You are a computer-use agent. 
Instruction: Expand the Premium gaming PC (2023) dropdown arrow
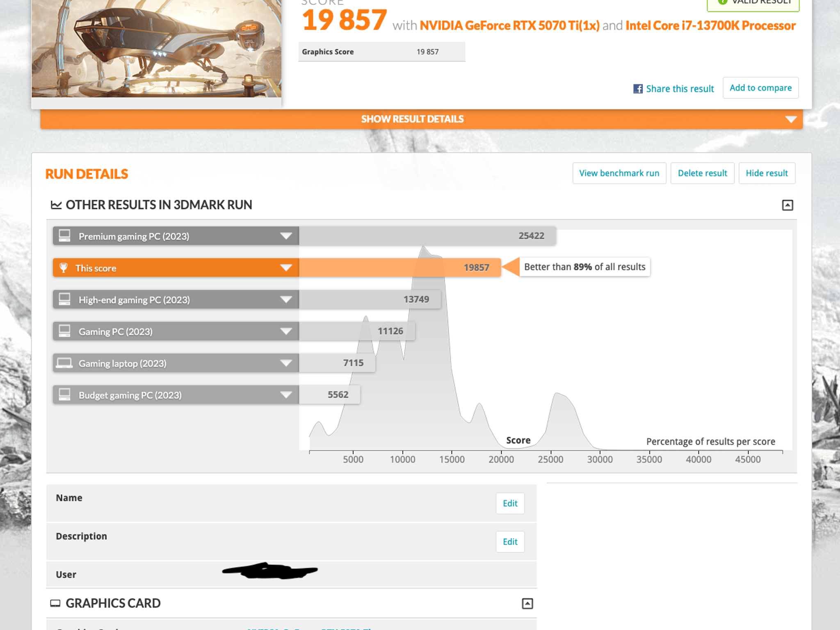[x=286, y=236]
